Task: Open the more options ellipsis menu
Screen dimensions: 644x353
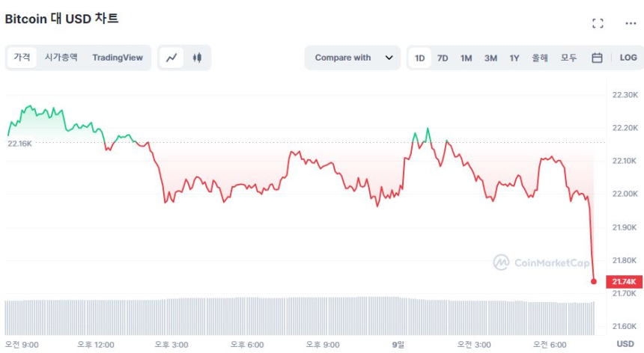Action: tap(630, 23)
